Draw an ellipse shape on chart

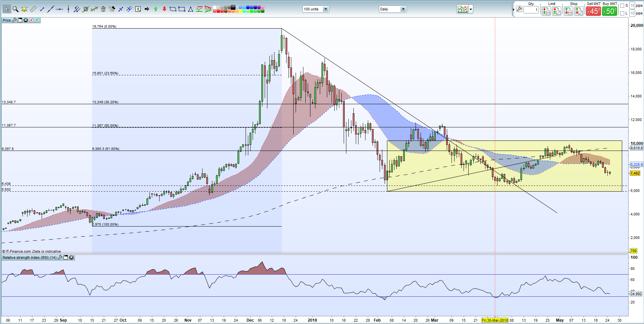point(173,9)
